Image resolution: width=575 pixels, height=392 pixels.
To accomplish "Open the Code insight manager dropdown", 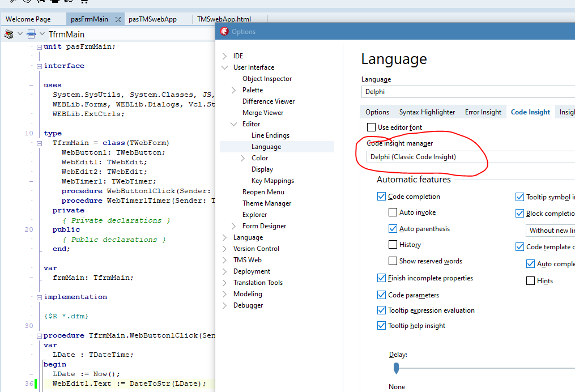I will point(471,157).
